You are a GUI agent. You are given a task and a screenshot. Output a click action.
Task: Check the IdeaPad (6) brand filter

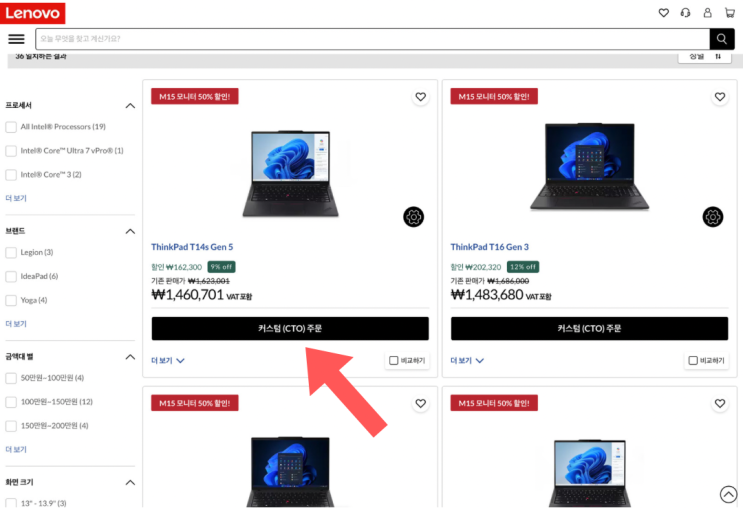(11, 276)
